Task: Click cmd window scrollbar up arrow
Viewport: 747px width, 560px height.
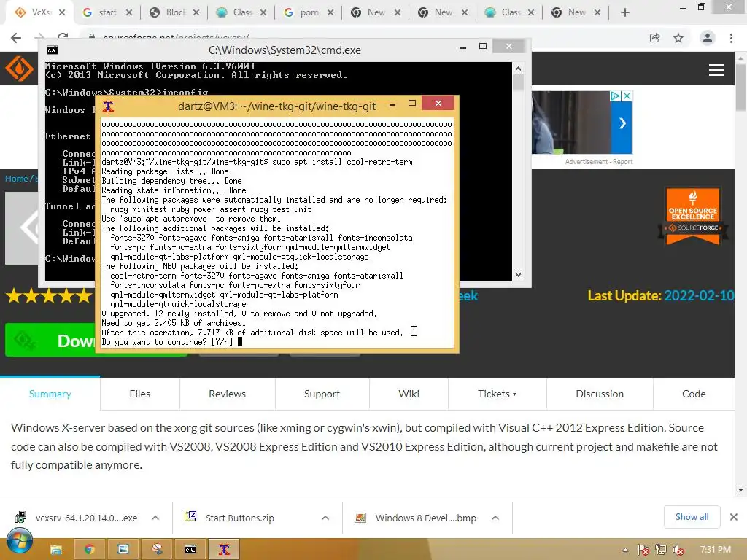Action: click(x=519, y=69)
